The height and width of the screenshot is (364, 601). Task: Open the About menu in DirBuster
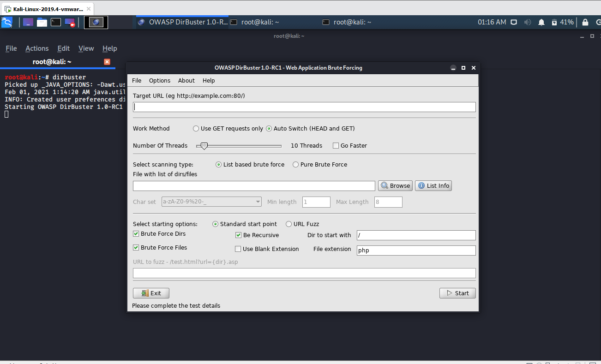(x=186, y=80)
